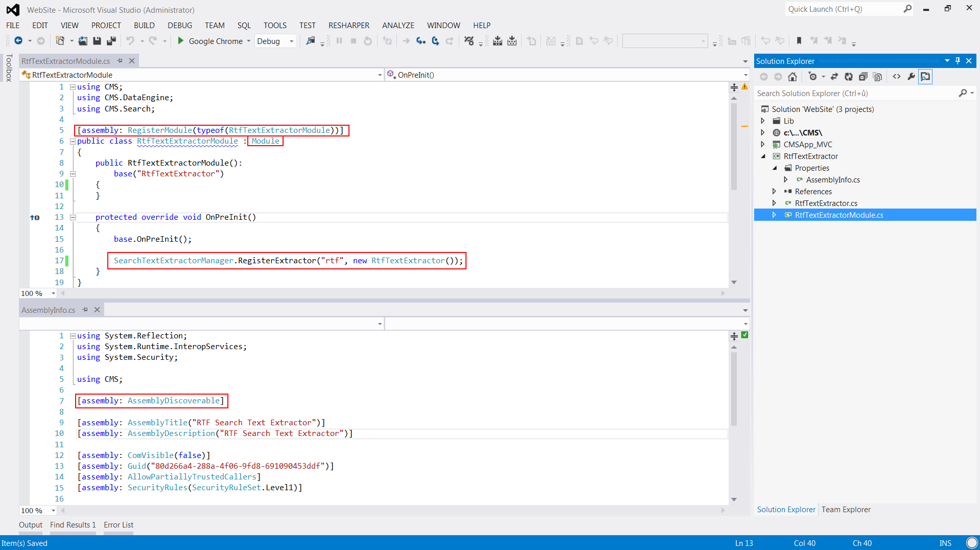Viewport: 980px width, 550px height.
Task: Toggle auto-hide pin on Solution Explorer
Action: [958, 61]
